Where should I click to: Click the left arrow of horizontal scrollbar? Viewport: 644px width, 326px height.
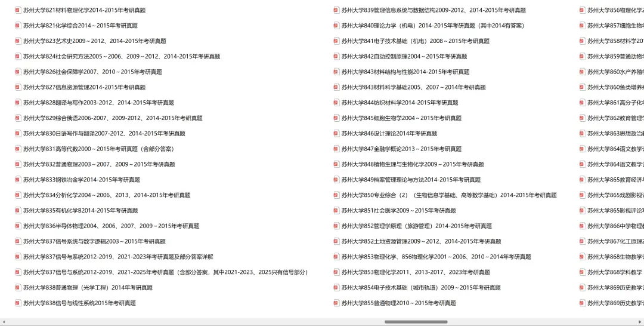click(4, 322)
